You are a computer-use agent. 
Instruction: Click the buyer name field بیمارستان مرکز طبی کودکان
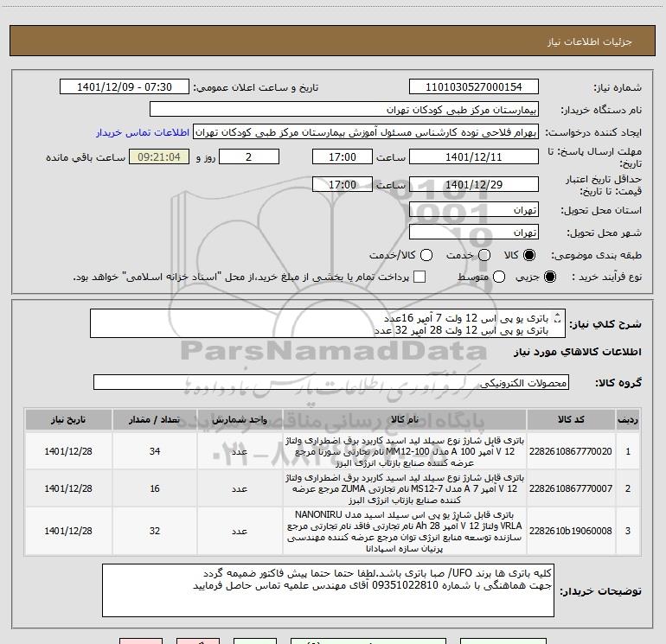pos(344,110)
